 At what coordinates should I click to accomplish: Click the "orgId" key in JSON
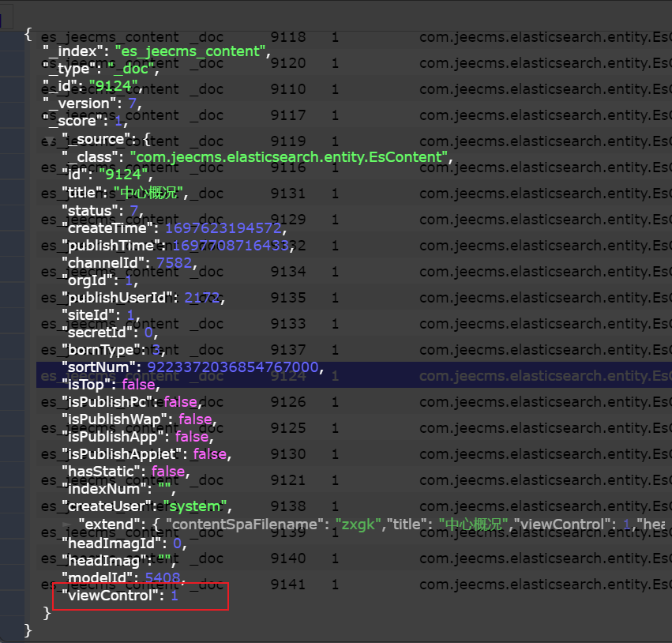(89, 280)
